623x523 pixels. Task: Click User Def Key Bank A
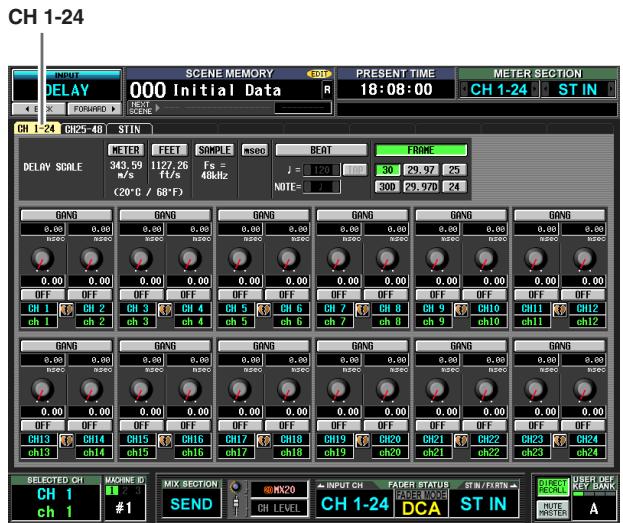pos(594,508)
